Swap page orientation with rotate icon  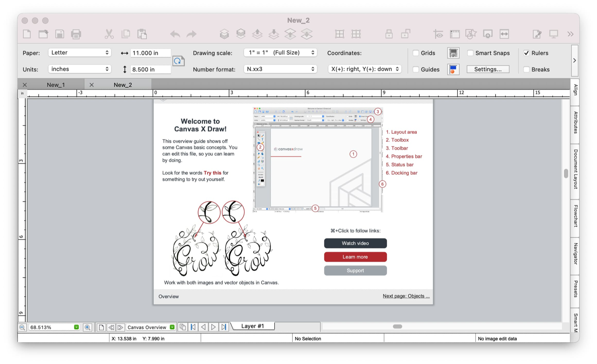point(178,61)
